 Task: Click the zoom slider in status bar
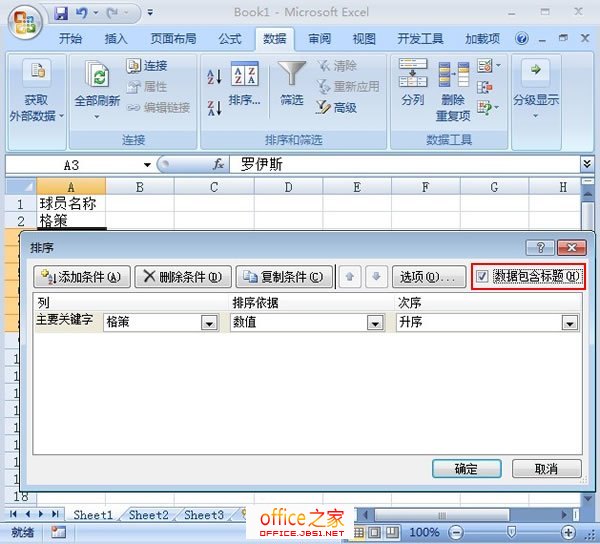511,533
